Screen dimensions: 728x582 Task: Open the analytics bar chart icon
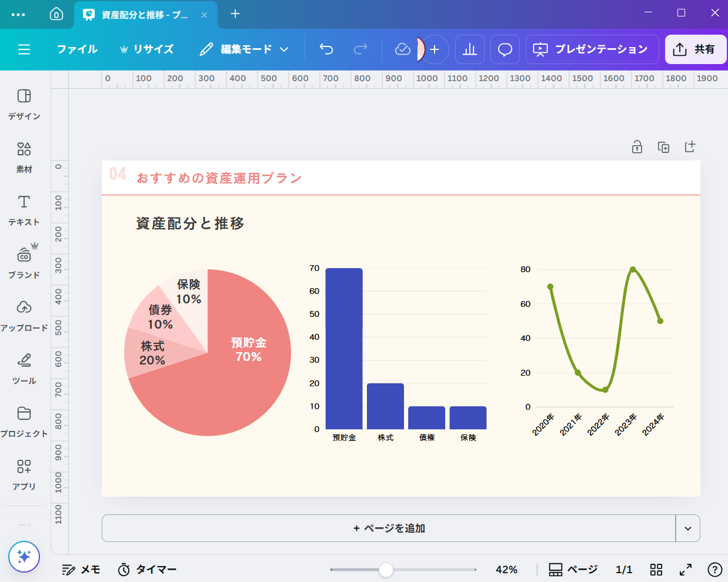click(470, 49)
